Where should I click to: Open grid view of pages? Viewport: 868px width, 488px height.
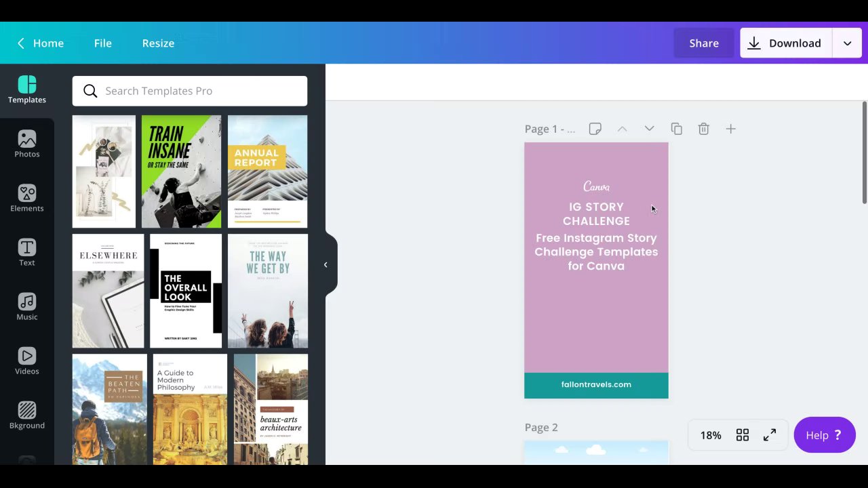point(743,435)
